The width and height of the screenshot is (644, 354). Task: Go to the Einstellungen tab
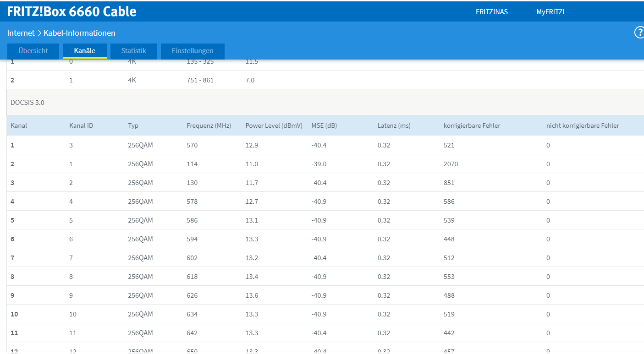point(193,51)
